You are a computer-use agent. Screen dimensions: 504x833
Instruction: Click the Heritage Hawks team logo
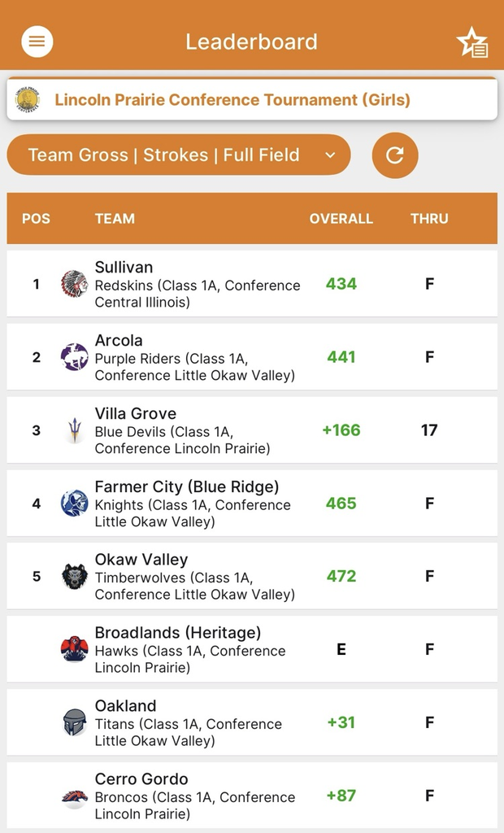coord(74,649)
